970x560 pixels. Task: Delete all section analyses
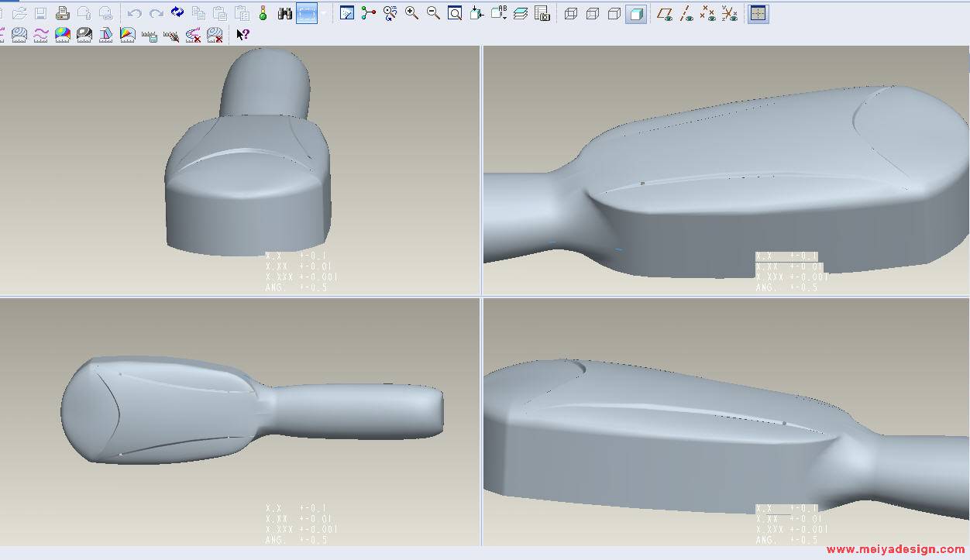pyautogui.click(x=215, y=35)
